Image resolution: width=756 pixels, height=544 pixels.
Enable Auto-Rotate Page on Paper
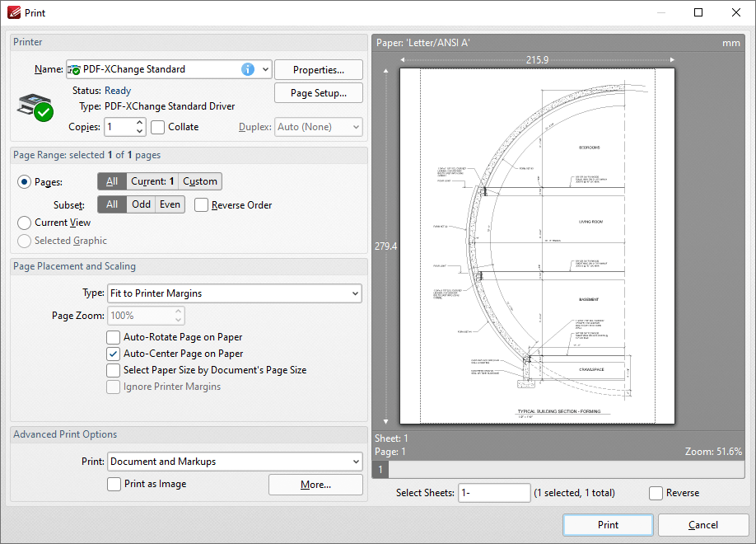pos(114,337)
